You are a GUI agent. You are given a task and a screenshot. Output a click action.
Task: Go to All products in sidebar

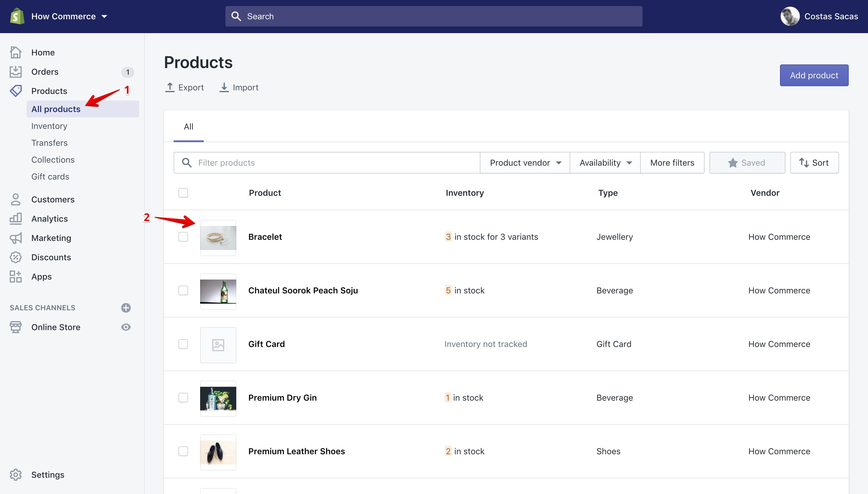[x=83, y=109]
